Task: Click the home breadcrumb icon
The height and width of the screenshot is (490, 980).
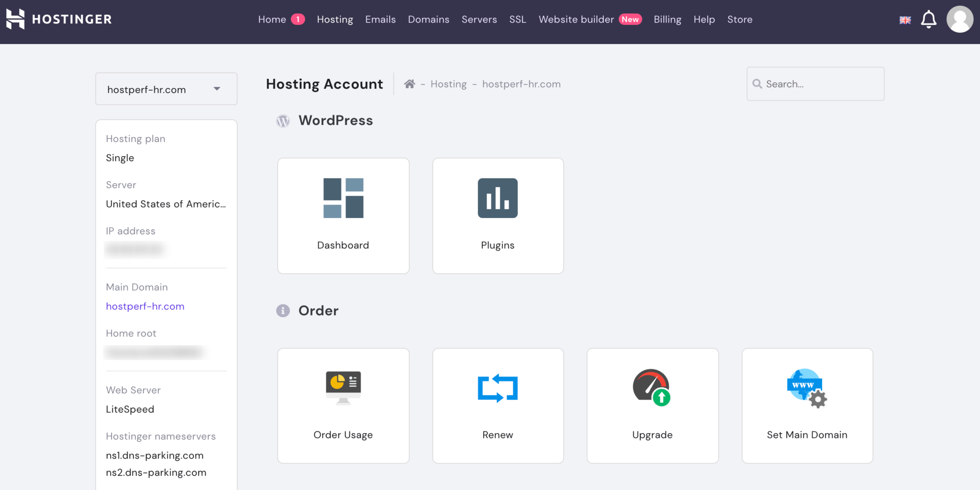Action: point(409,84)
